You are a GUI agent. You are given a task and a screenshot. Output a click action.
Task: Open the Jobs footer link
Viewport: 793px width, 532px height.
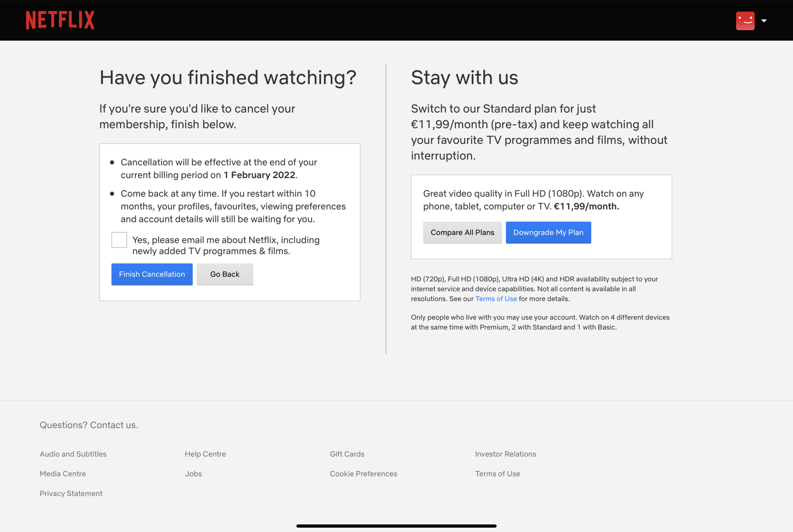[193, 474]
